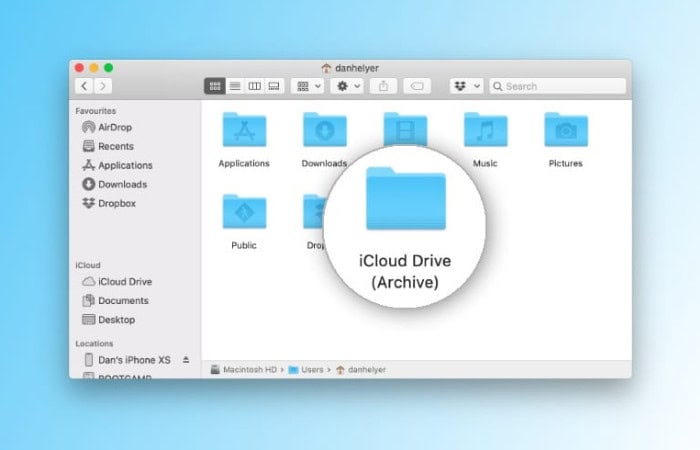This screenshot has width=700, height=450.
Task: Select the iCloud Drive (Archive) folder
Action: pos(405,199)
